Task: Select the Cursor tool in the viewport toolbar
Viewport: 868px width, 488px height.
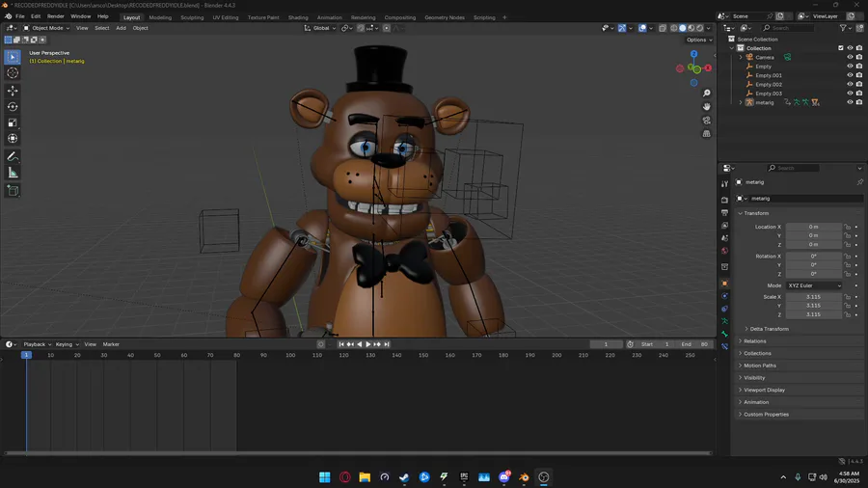Action: [13, 73]
